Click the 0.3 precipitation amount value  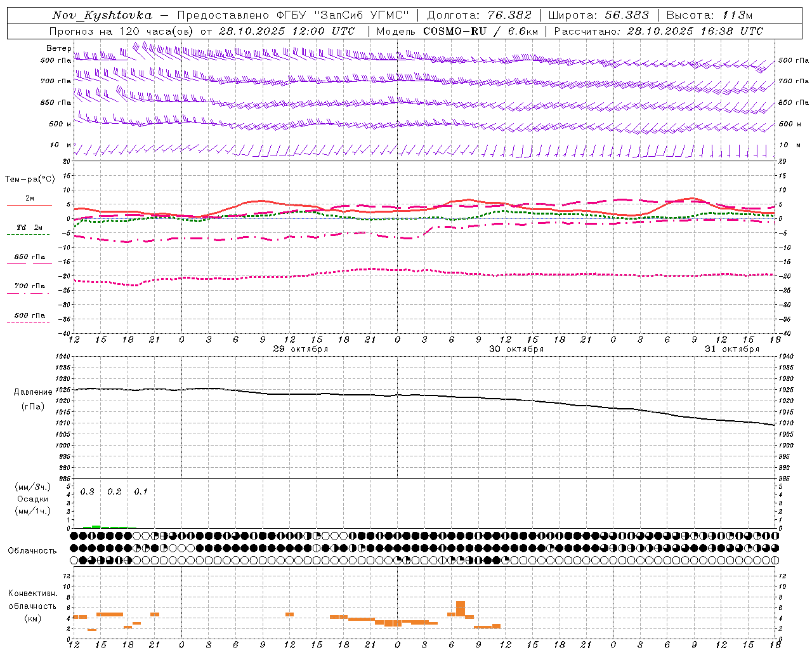[x=88, y=492]
